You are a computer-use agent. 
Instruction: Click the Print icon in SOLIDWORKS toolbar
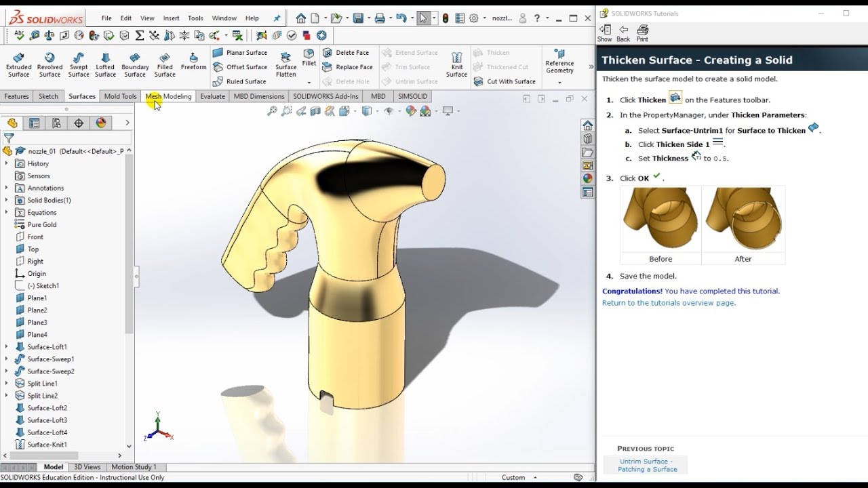click(x=380, y=18)
